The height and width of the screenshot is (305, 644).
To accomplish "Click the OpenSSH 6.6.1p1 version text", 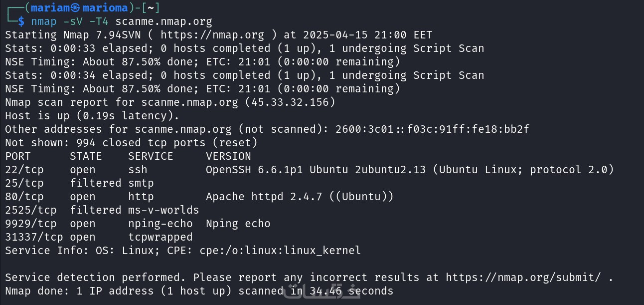I will [254, 170].
